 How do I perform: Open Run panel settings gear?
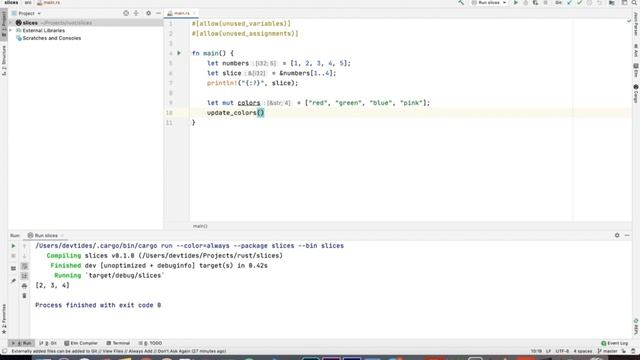[x=617, y=236]
